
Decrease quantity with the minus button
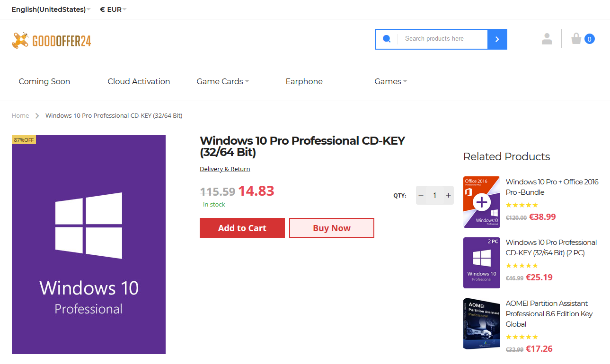pyautogui.click(x=421, y=195)
